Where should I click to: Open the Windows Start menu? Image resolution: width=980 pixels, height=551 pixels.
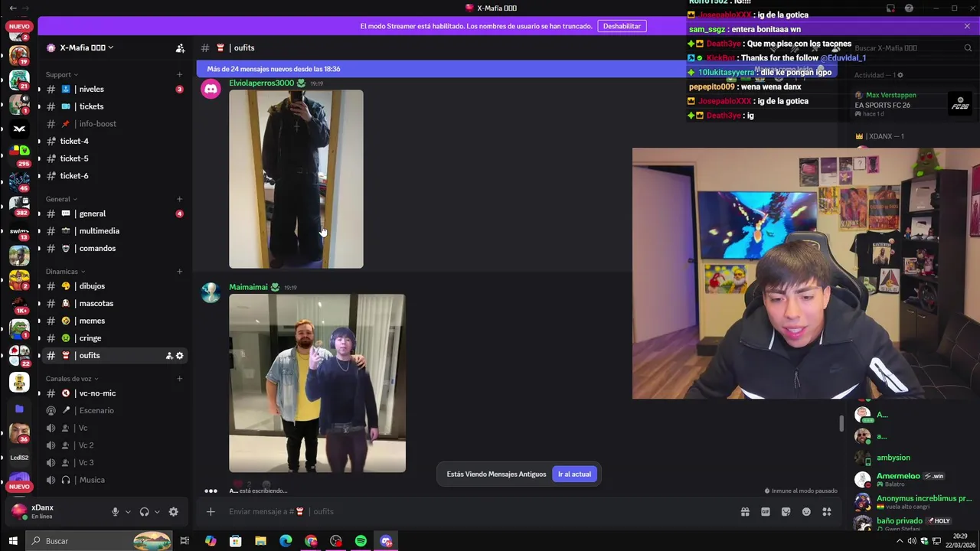pos(13,541)
